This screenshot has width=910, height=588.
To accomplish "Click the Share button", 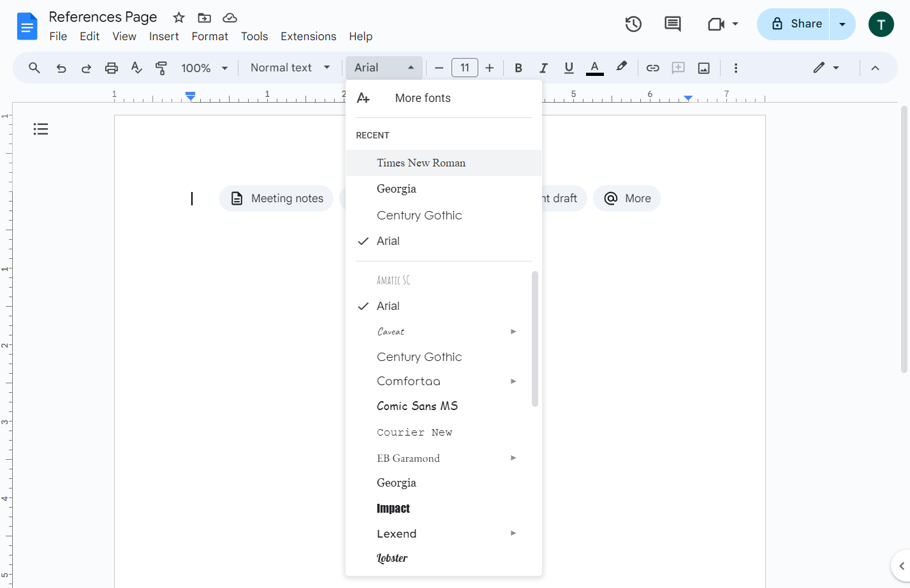I will click(x=793, y=24).
